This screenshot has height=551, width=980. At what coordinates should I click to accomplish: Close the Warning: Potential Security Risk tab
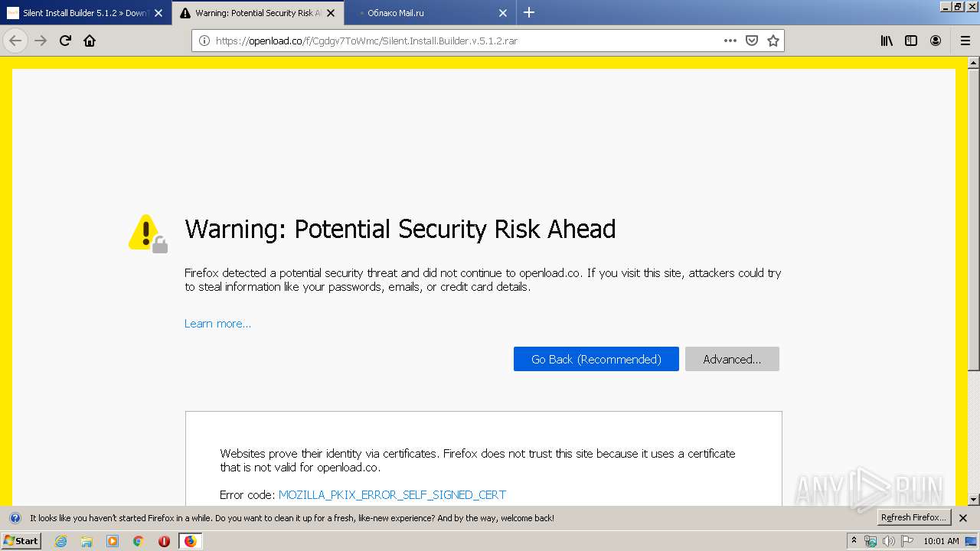[331, 13]
